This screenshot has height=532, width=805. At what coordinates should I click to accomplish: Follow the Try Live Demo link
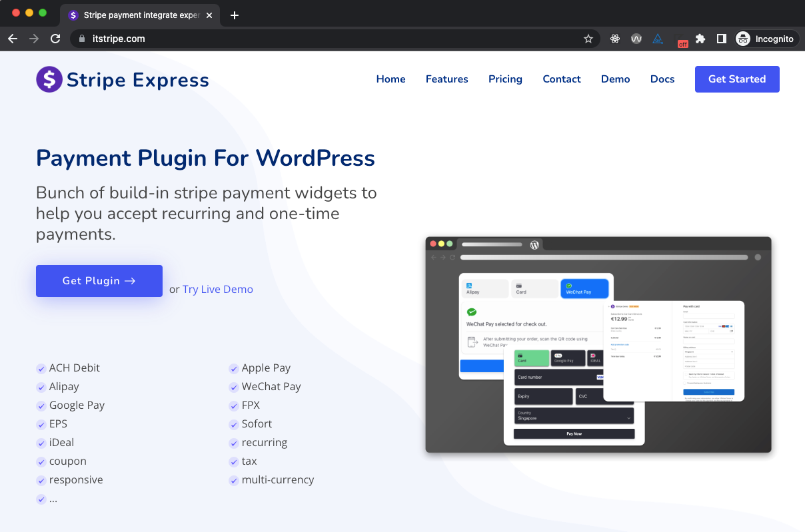tap(218, 289)
